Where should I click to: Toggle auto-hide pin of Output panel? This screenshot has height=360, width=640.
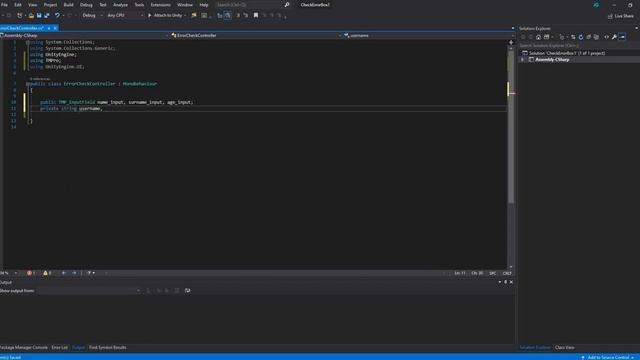(505, 282)
